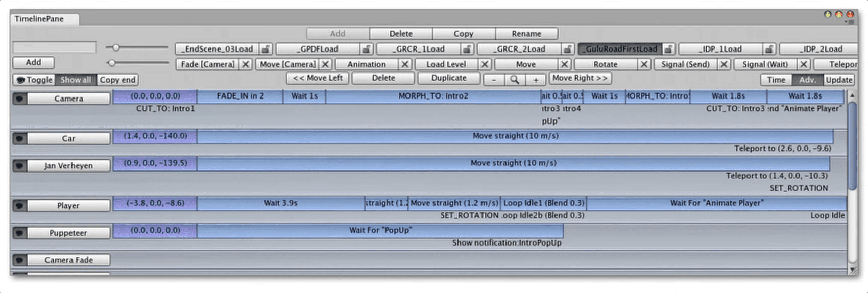Select Puppeteer's Wait For "PopUp" clip
868x293 pixels.
(380, 231)
